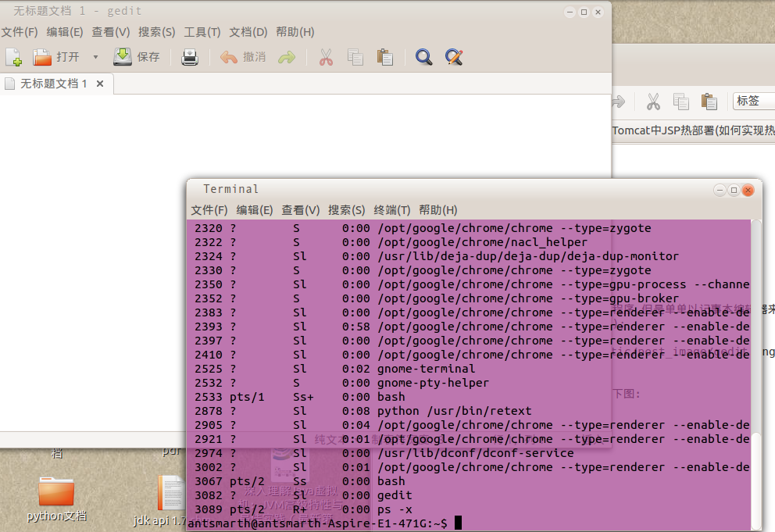The height and width of the screenshot is (532, 775).
Task: Copy selection with gedit copy icon
Action: (355, 57)
